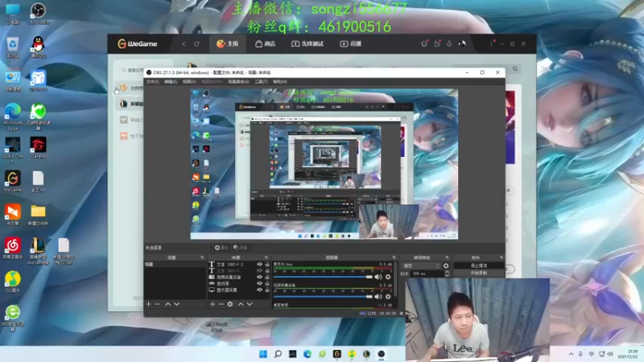Open the first mixer channel settings gear
644x362 pixels.
coord(388,277)
